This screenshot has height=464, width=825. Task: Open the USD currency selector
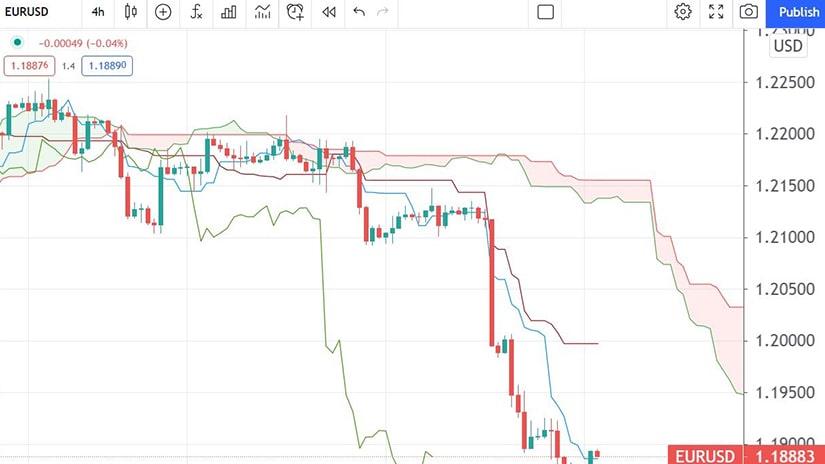[x=788, y=46]
